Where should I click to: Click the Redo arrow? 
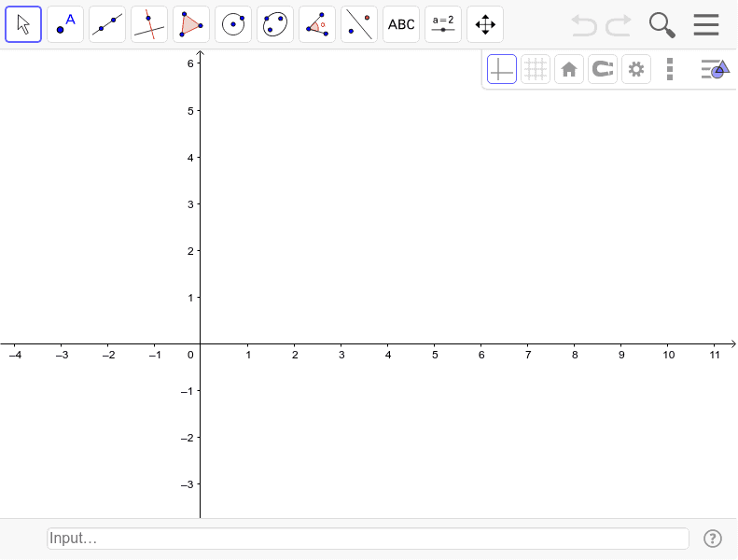(x=619, y=25)
